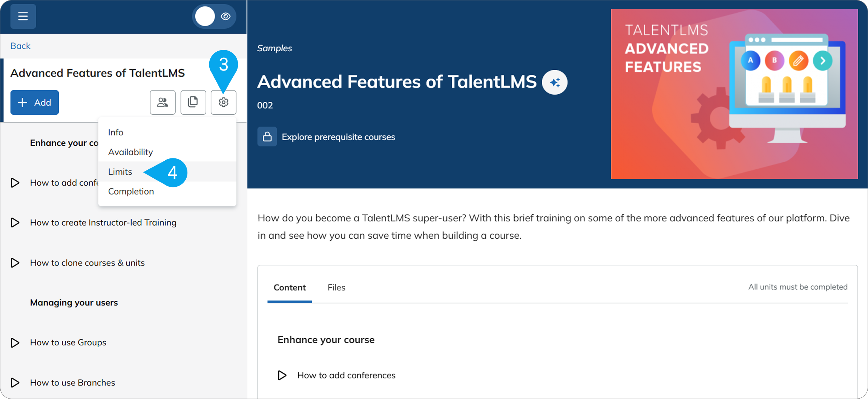
Task: Switch to the Content tab
Action: (290, 288)
